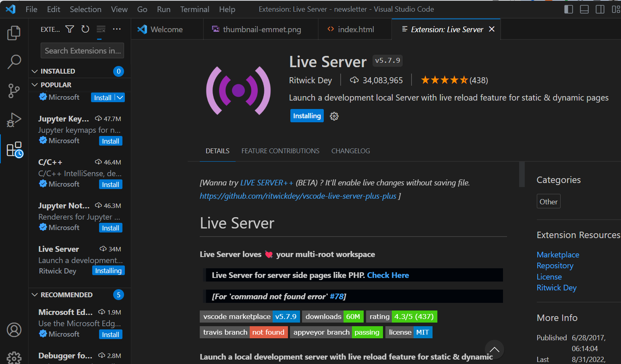Open the Go menu
Image resolution: width=621 pixels, height=364 pixels.
pos(142,9)
